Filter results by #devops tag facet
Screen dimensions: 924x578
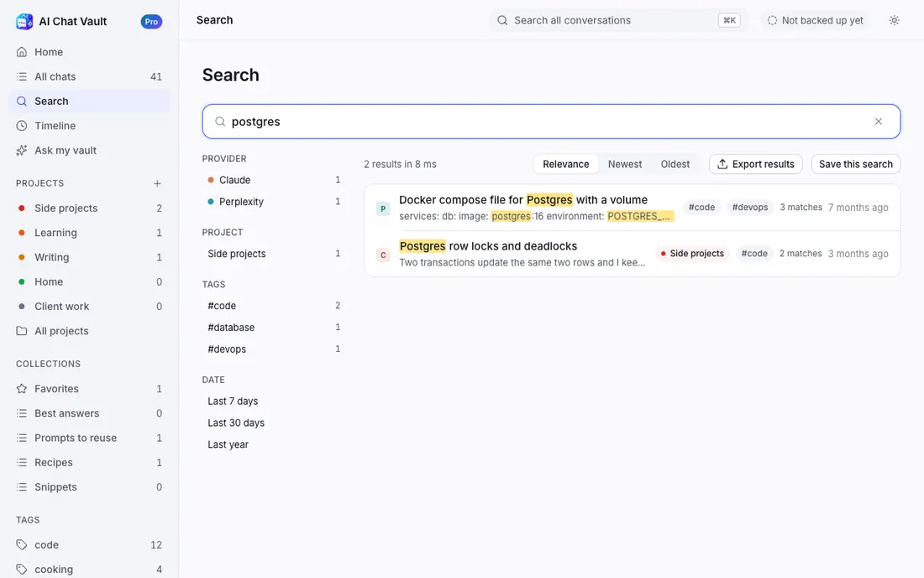tap(274, 349)
